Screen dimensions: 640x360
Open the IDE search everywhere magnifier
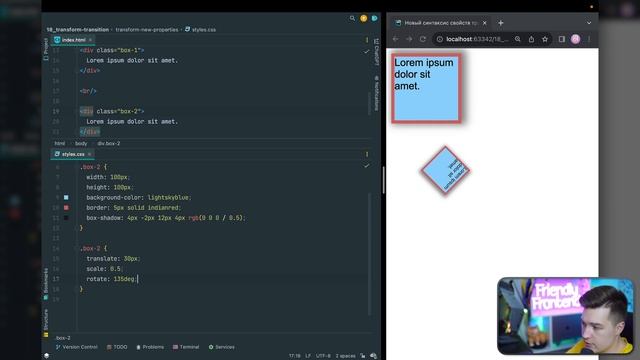coord(352,18)
